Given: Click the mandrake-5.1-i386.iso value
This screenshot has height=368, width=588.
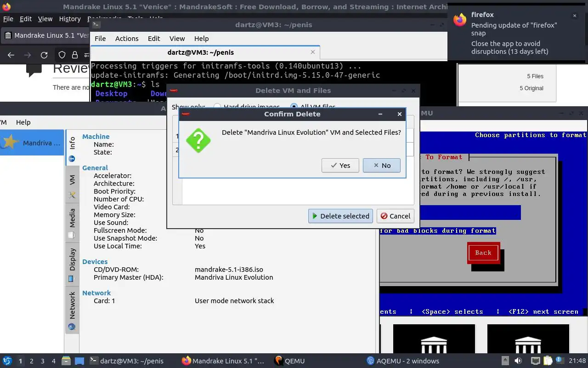Looking at the screenshot, I should [229, 270].
